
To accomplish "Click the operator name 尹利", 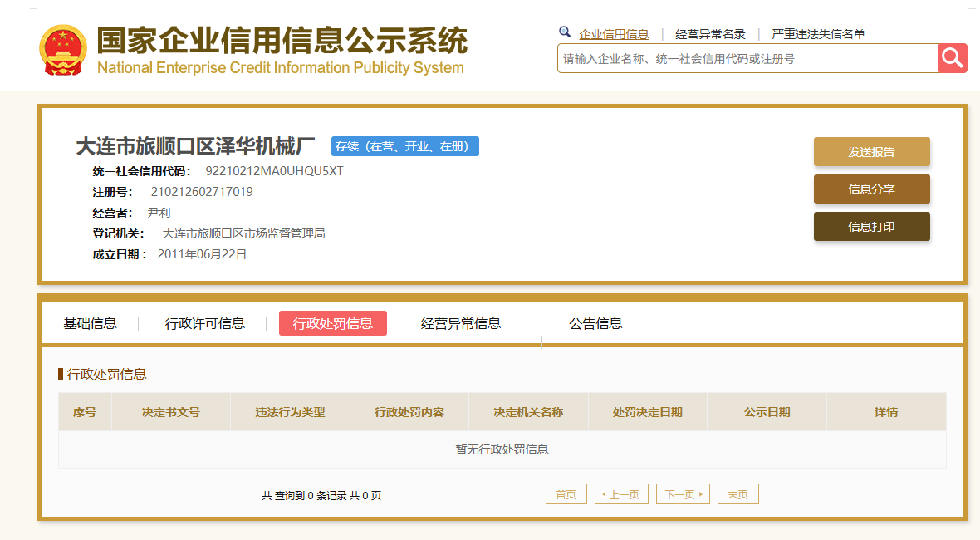I will (159, 213).
